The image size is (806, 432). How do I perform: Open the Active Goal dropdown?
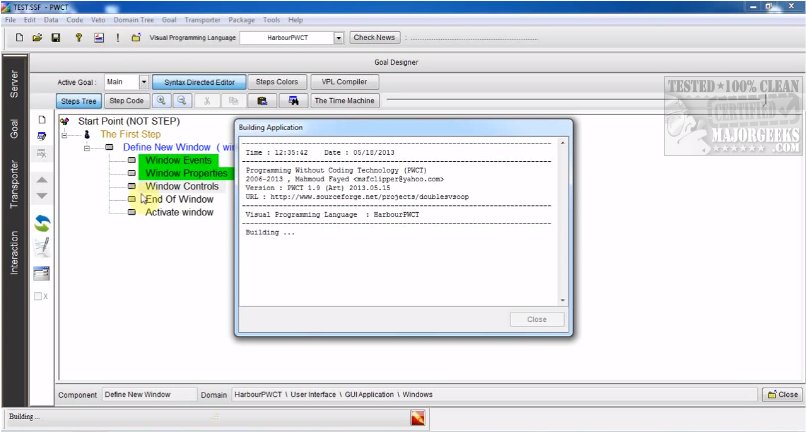pos(144,82)
